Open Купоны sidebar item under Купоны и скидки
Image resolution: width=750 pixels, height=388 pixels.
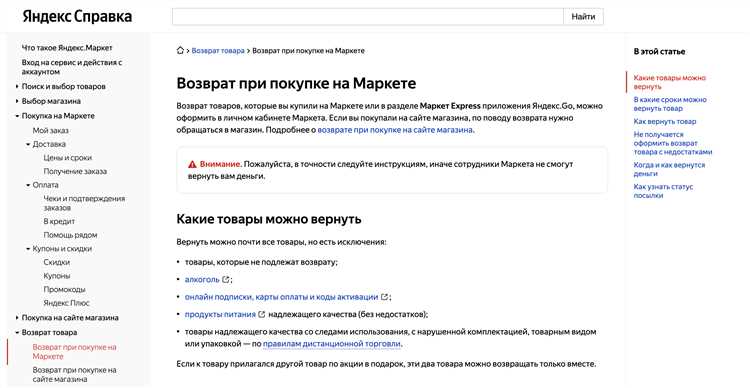pyautogui.click(x=56, y=276)
